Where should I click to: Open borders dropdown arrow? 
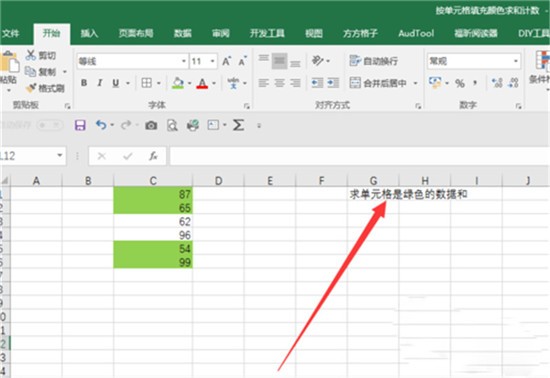(x=159, y=83)
